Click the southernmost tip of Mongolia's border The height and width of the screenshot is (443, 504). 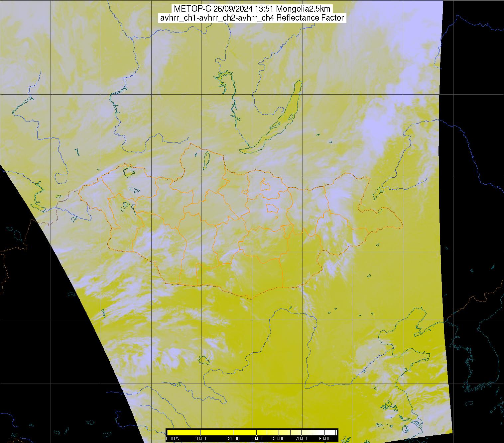252,298
